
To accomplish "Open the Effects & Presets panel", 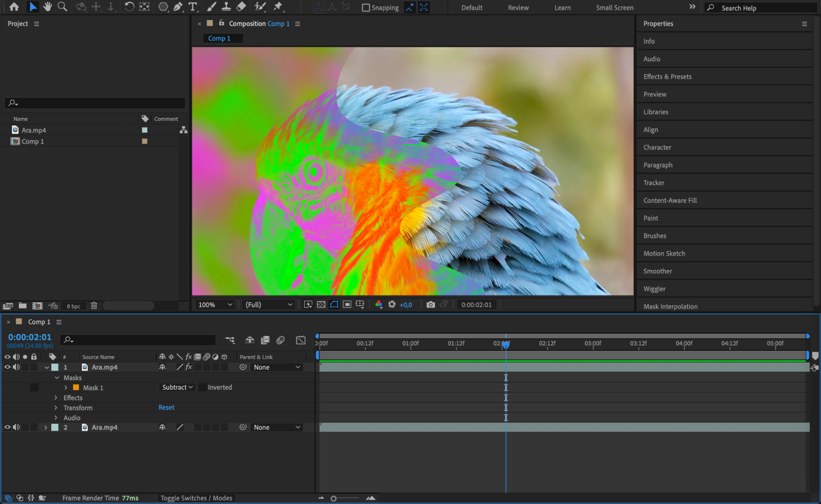I will 667,77.
